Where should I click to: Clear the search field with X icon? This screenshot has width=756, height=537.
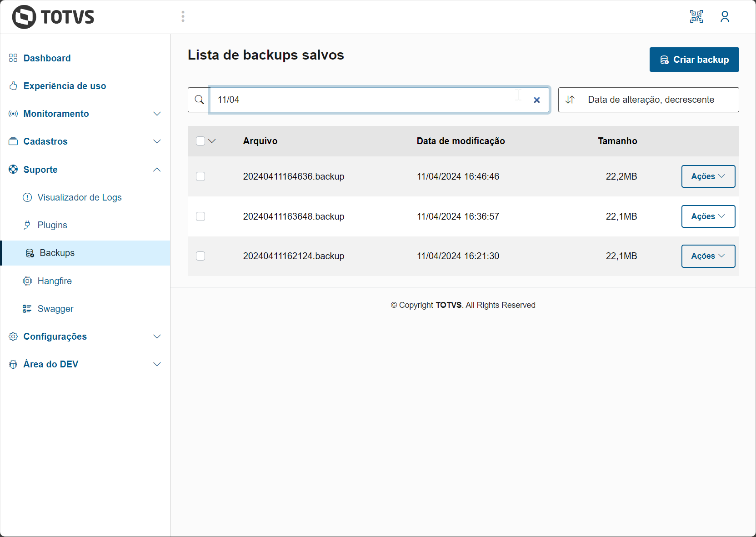click(x=537, y=100)
